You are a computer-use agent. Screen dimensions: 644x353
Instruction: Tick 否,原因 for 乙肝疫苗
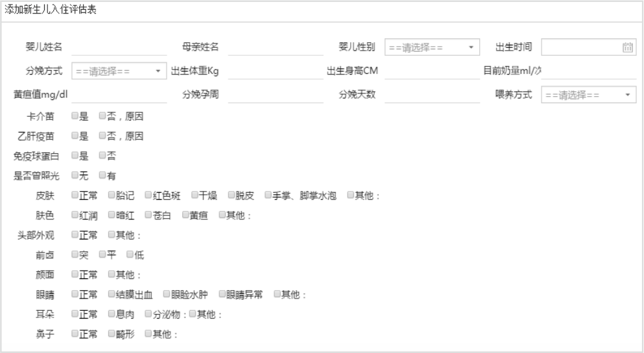[102, 136]
